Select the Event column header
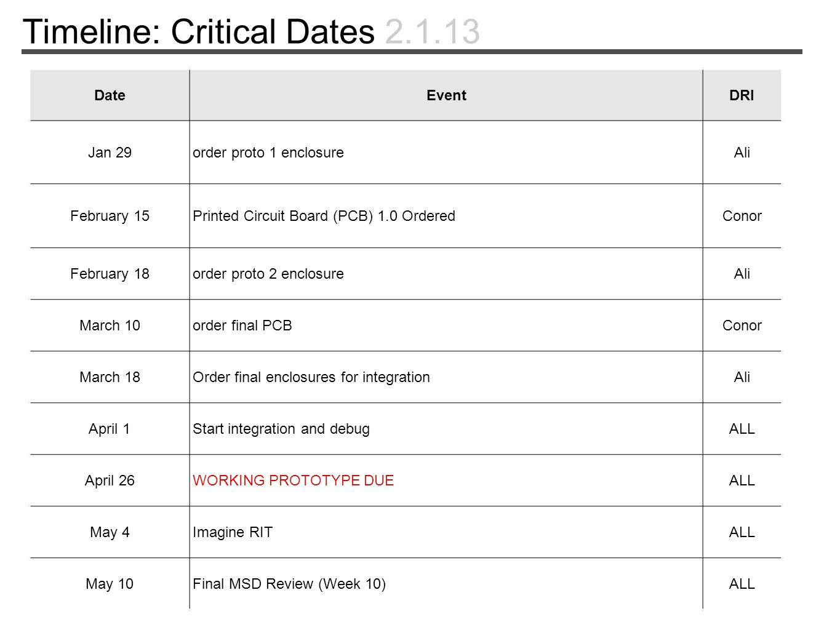 pyautogui.click(x=446, y=95)
